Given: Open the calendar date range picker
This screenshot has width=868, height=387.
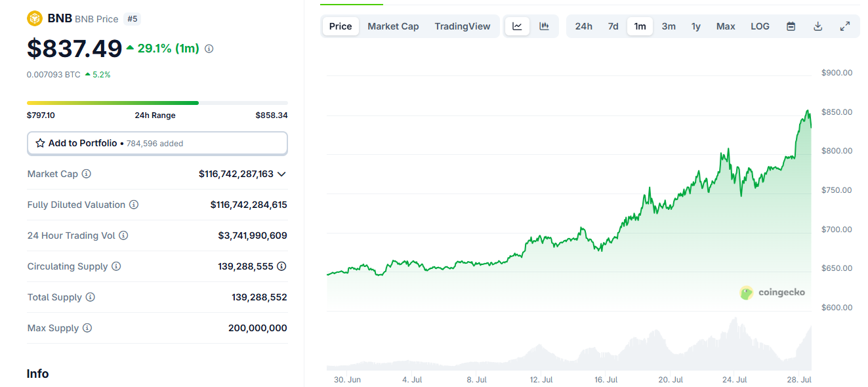Looking at the screenshot, I should coord(791,26).
